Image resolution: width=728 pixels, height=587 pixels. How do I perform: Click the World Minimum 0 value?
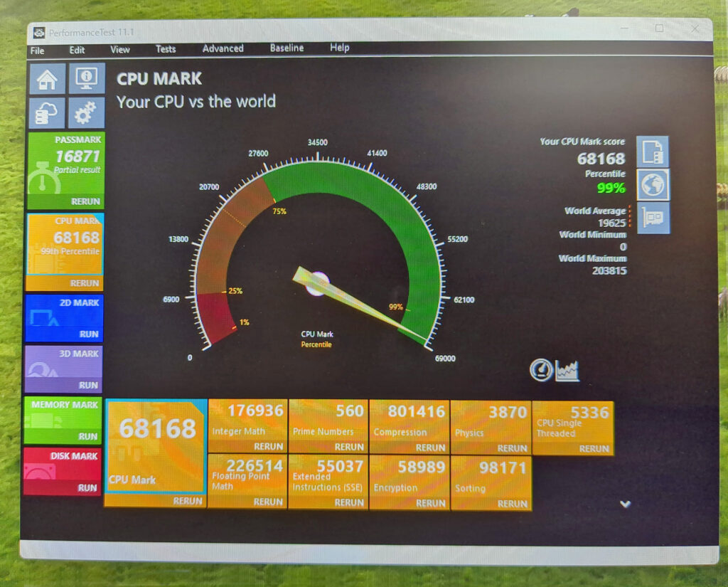pos(623,247)
